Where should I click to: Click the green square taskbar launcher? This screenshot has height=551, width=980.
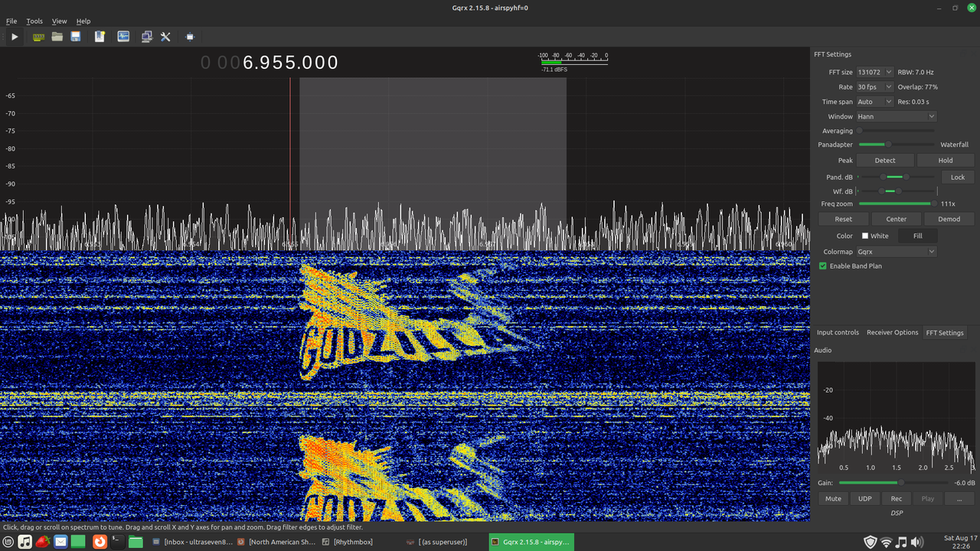click(79, 542)
